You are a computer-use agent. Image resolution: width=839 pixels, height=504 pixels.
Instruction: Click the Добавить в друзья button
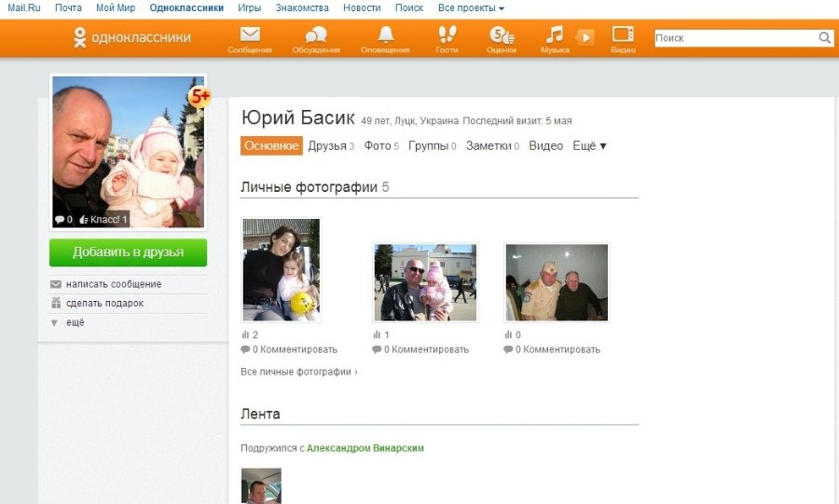point(128,252)
